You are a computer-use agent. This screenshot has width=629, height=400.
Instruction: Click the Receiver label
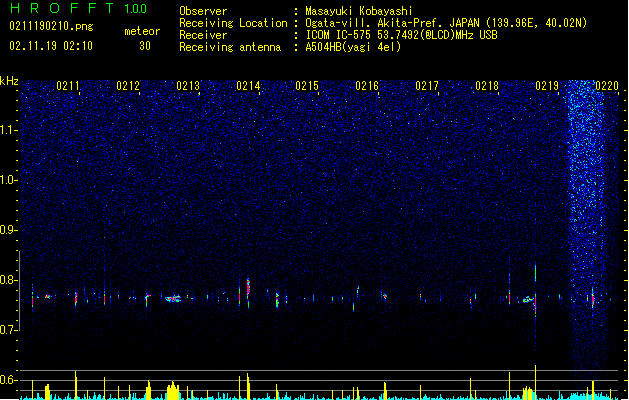203,35
